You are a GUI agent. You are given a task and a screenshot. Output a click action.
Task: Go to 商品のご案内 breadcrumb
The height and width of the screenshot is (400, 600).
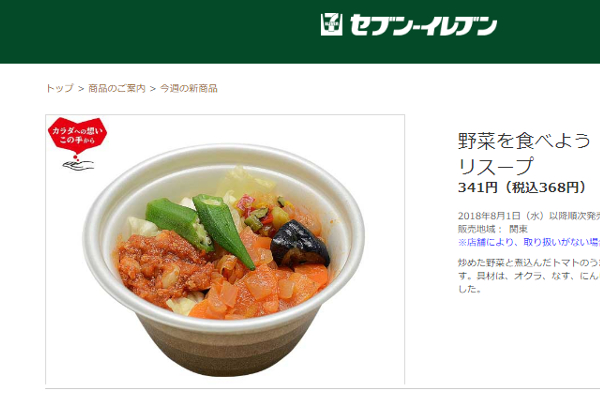tap(117, 88)
